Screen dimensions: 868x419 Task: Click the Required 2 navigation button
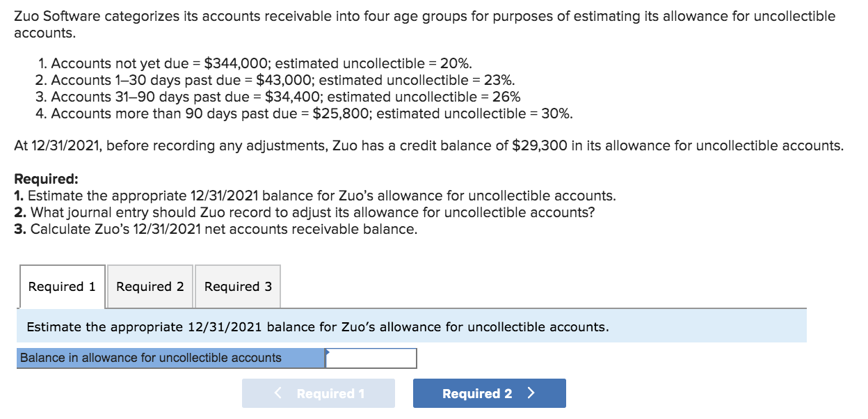(488, 393)
